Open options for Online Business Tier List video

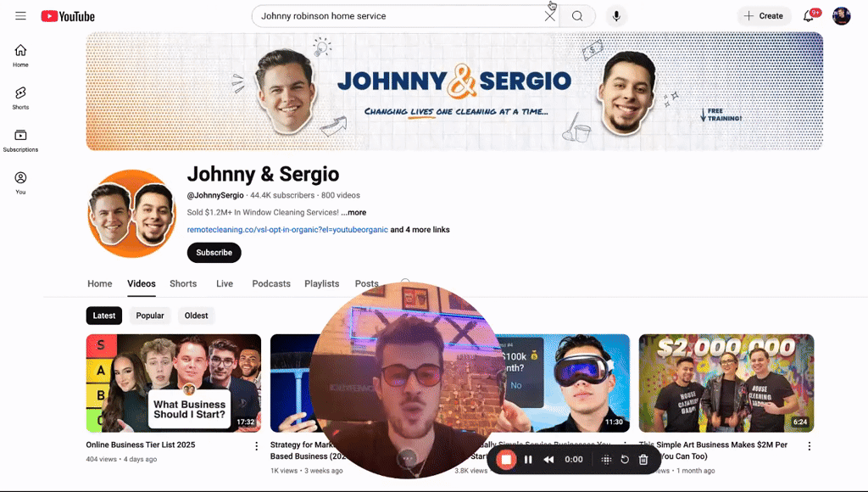coord(256,446)
